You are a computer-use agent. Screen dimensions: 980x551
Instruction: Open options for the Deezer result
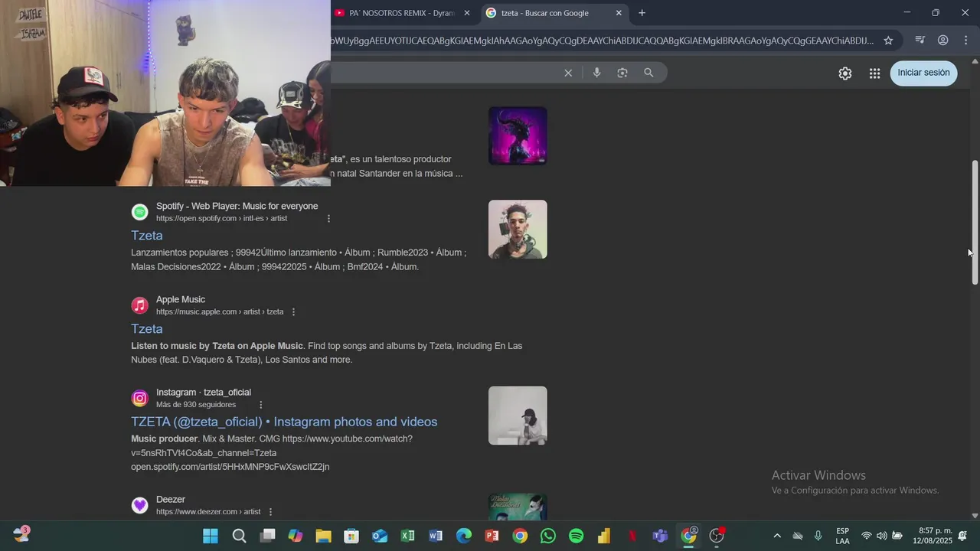[x=270, y=512]
